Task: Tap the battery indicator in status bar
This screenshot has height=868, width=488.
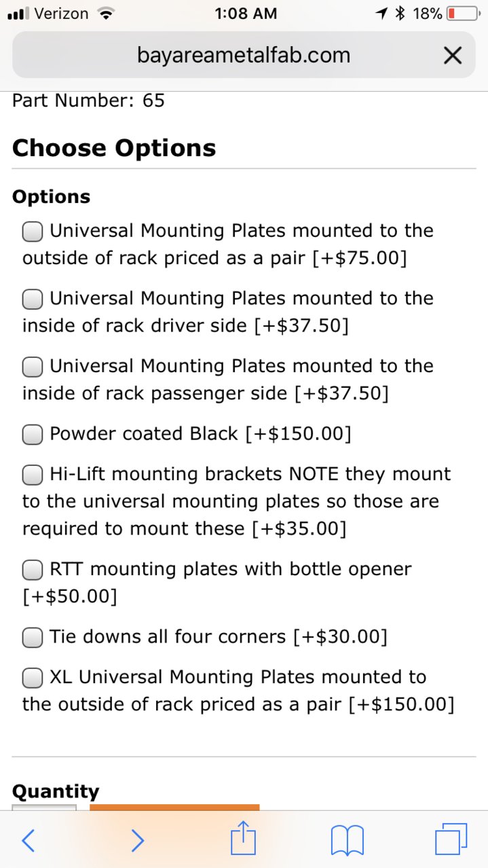Action: click(463, 13)
